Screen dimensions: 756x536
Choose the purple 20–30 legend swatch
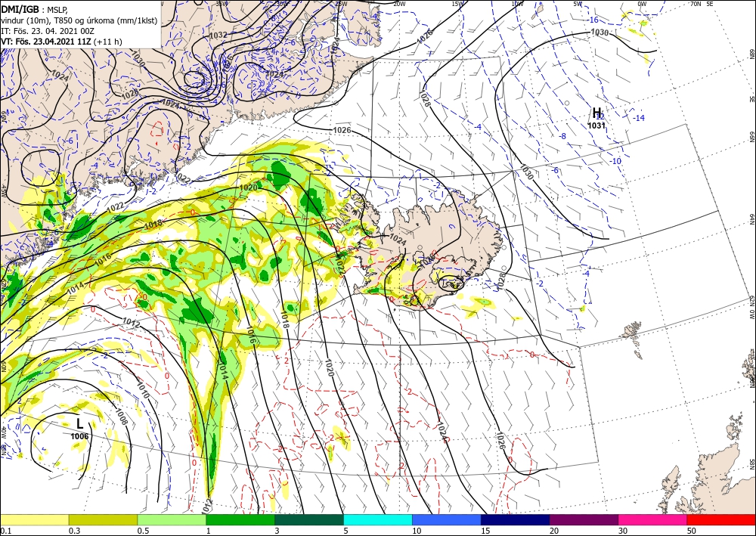click(584, 519)
